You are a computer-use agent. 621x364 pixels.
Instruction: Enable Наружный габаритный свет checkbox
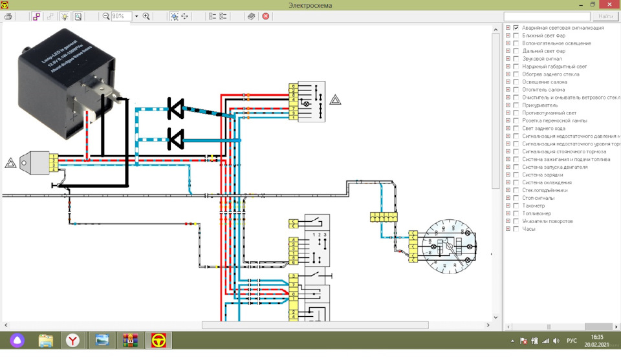[x=516, y=66]
